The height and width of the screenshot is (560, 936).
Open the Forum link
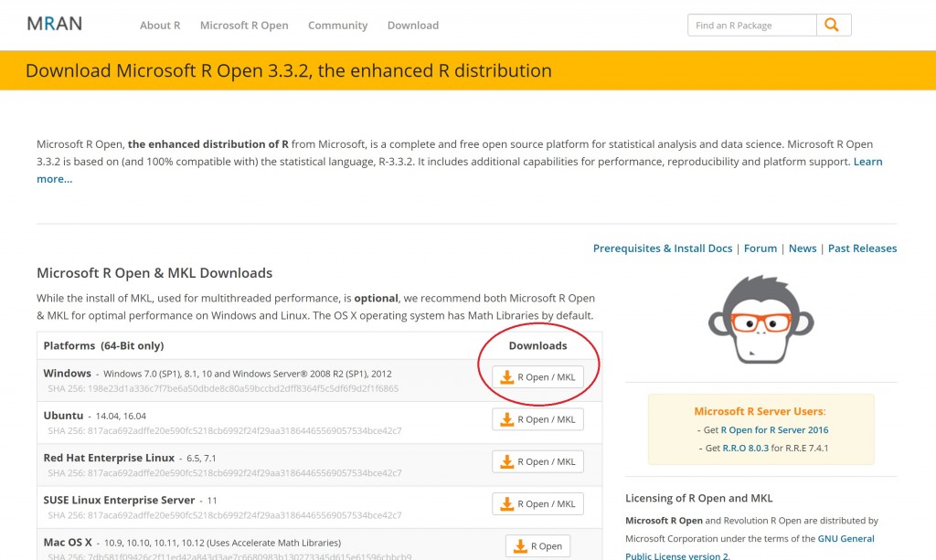(760, 248)
